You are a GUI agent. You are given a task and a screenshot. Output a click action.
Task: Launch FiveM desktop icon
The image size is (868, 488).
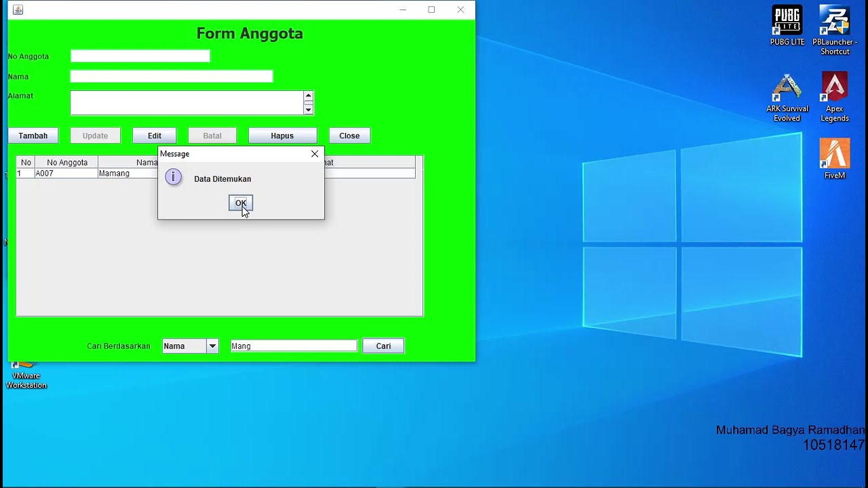(835, 159)
